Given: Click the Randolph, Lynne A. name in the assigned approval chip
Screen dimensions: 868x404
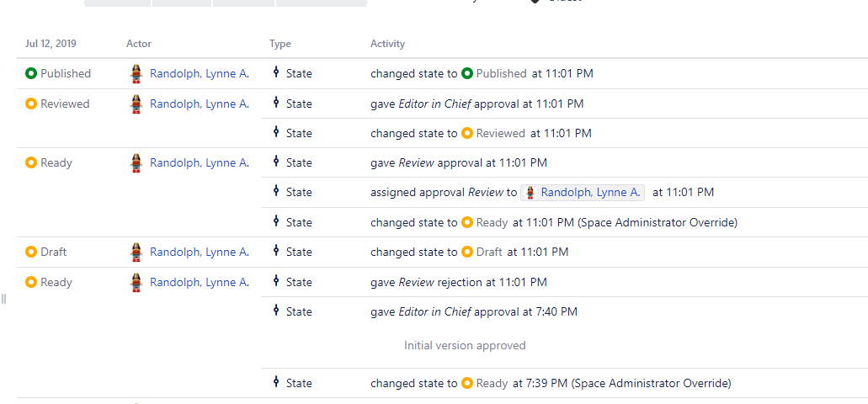Looking at the screenshot, I should point(591,192).
